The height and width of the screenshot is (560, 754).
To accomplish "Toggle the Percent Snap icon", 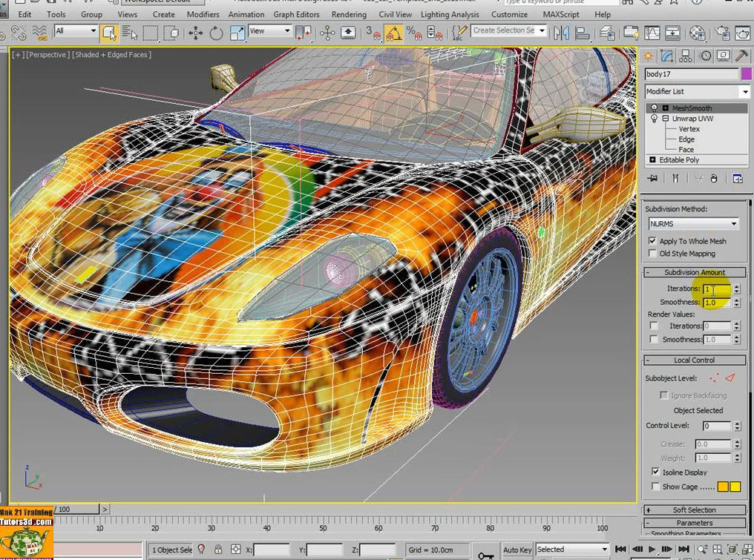I will click(414, 33).
